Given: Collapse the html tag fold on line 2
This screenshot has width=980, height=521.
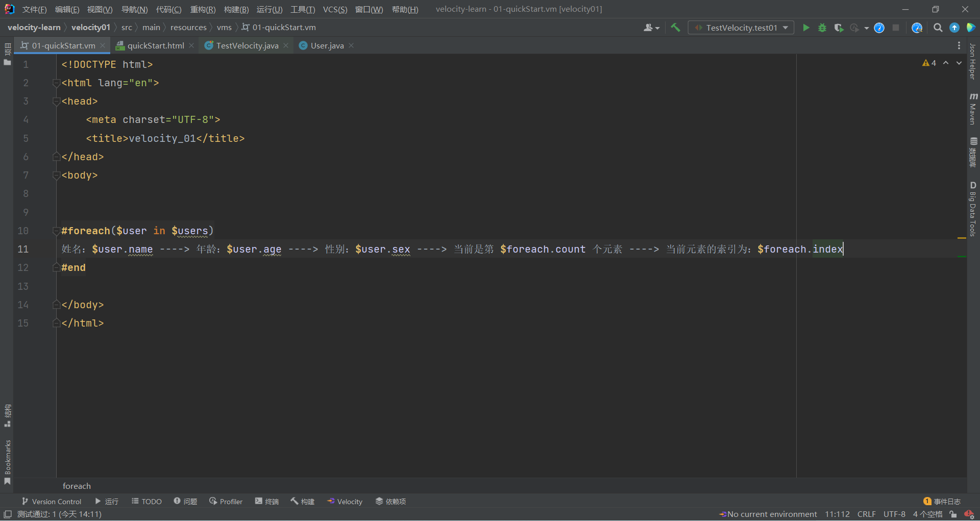Looking at the screenshot, I should pos(56,83).
